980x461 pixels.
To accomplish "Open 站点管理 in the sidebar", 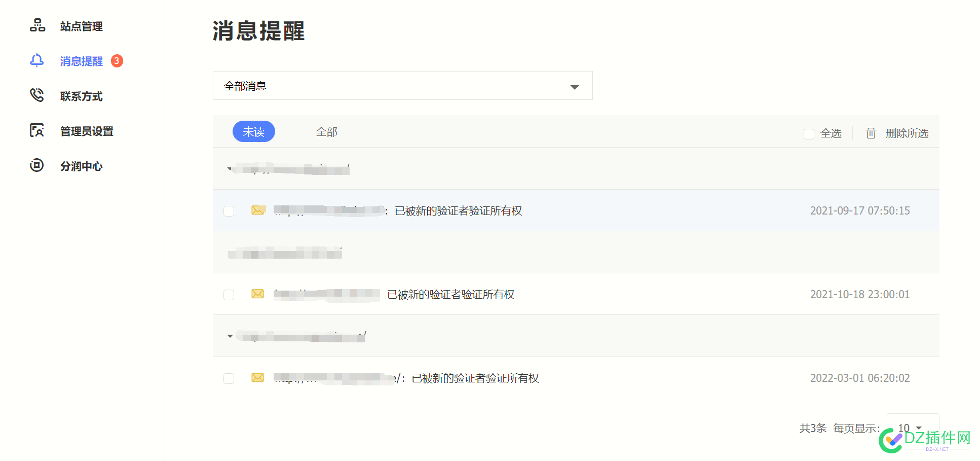I will pos(81,26).
